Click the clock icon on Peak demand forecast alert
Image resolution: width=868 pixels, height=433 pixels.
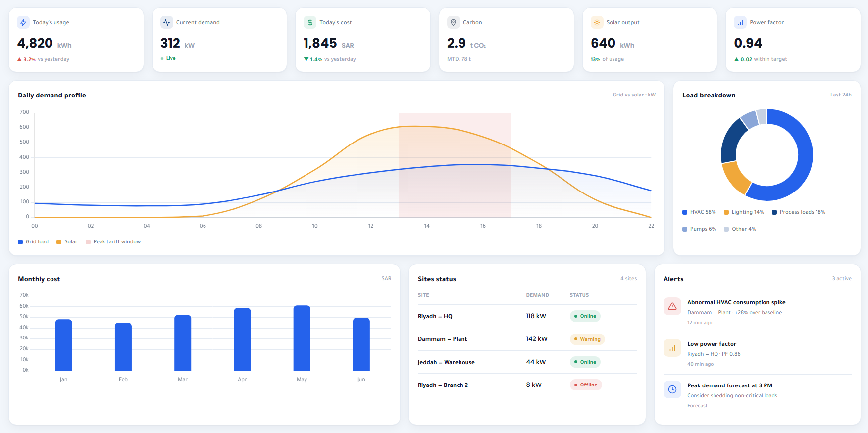tap(672, 389)
